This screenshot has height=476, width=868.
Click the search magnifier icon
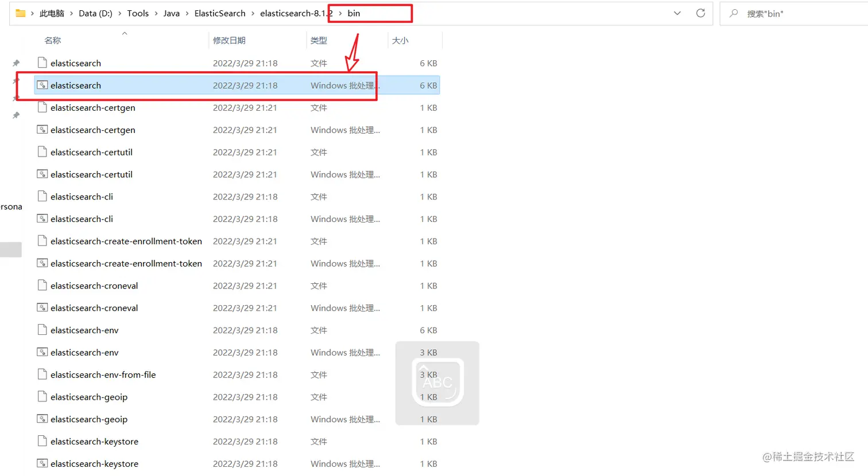click(x=734, y=13)
